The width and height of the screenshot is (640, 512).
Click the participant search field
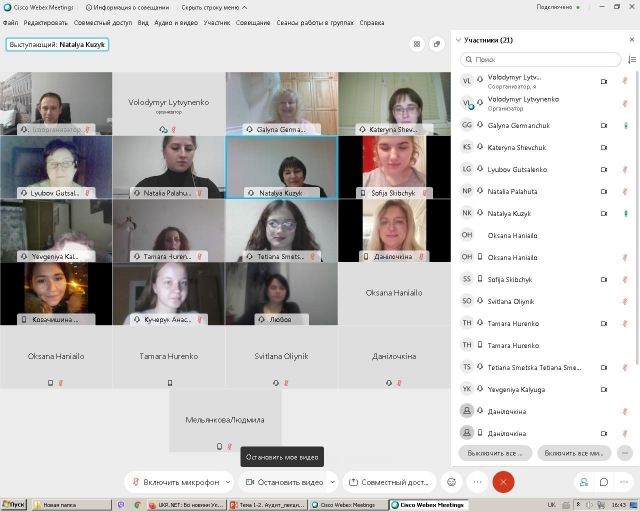tap(540, 60)
